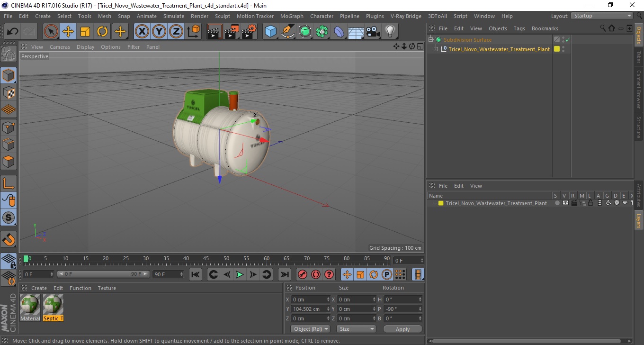The image size is (644, 345).
Task: Toggle Snap magnet icon
Action: pos(9,239)
